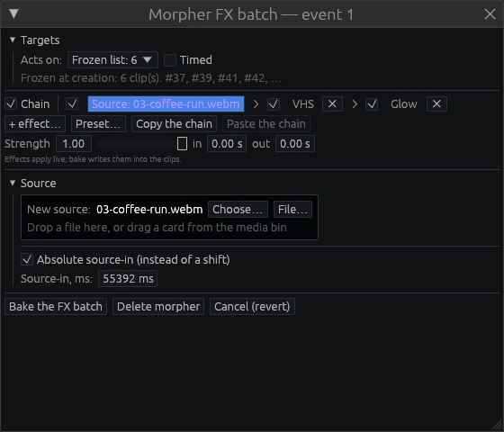The height and width of the screenshot is (432, 504).
Task: Open the Preset… menu
Action: (x=98, y=124)
